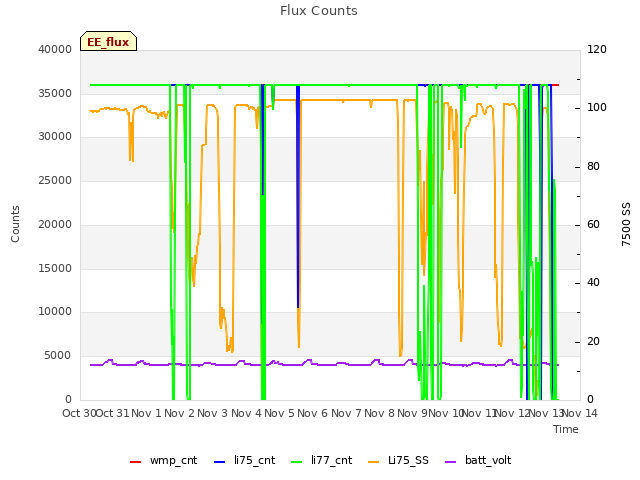Click the green li77_cnt legend swatch
The image size is (640, 480).
click(296, 462)
